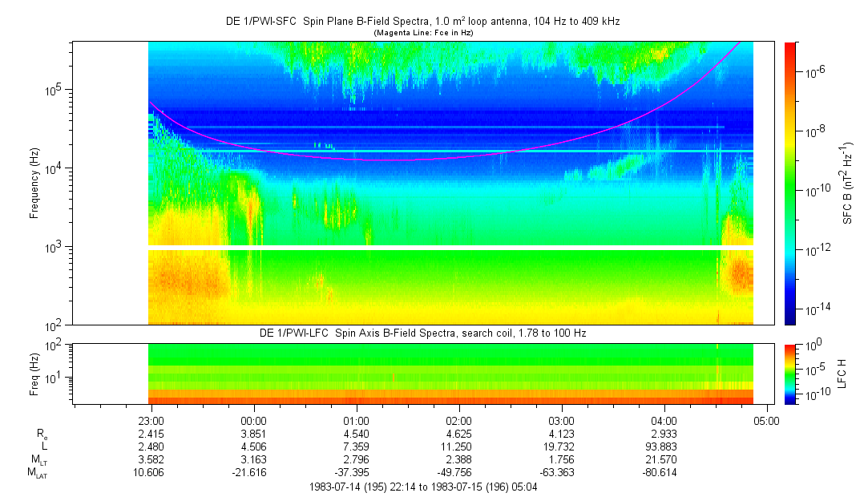Click the MLAT value -80.614

pyautogui.click(x=664, y=474)
